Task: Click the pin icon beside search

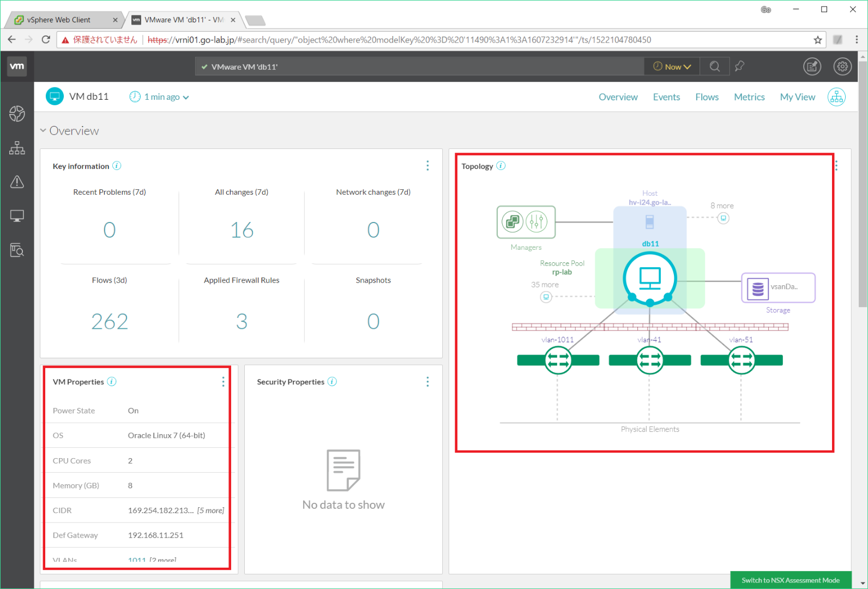Action: point(739,67)
